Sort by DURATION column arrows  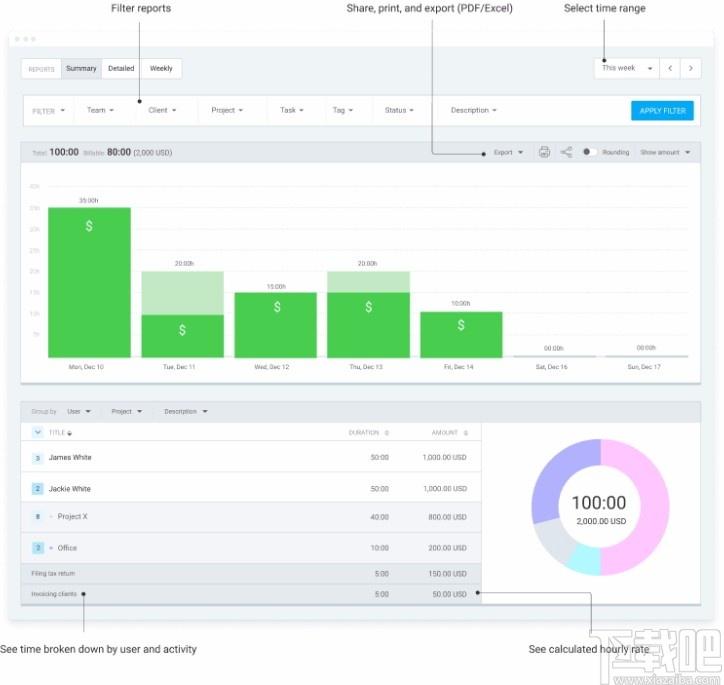click(x=387, y=433)
